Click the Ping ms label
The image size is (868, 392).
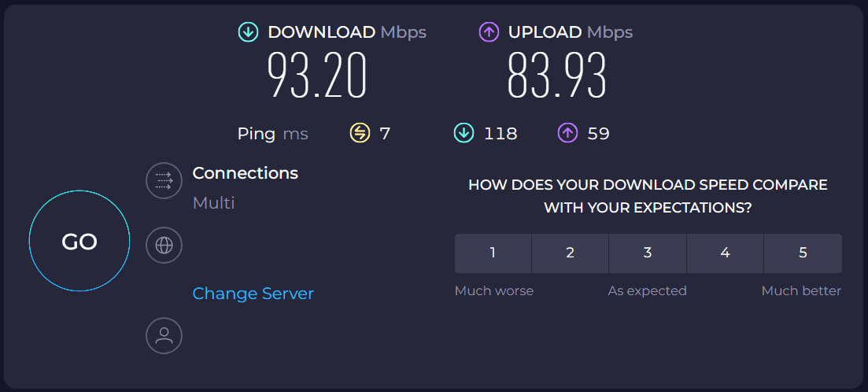pyautogui.click(x=272, y=134)
